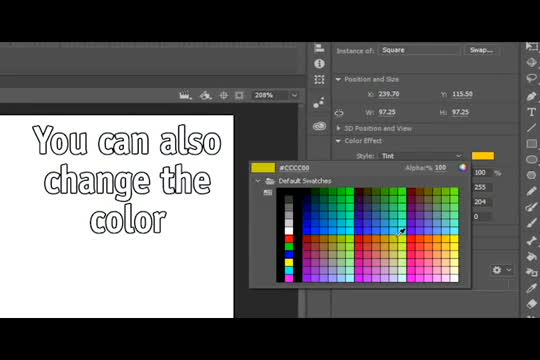Click the tint color swatch beside Style
The width and height of the screenshot is (540, 360).
(x=483, y=156)
